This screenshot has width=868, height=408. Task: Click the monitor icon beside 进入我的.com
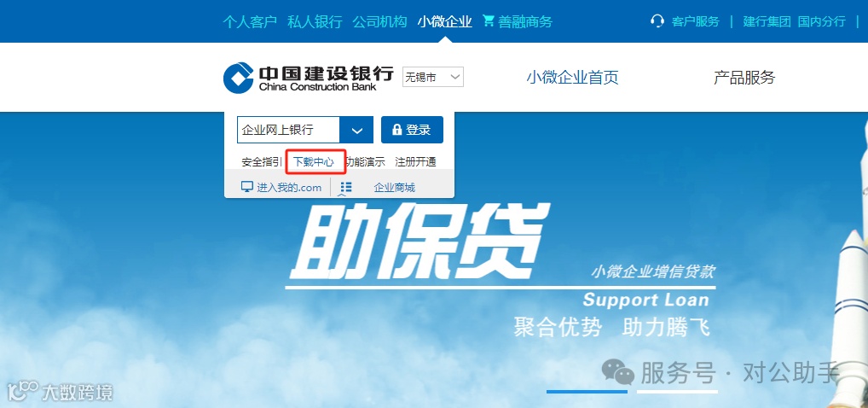(x=247, y=187)
